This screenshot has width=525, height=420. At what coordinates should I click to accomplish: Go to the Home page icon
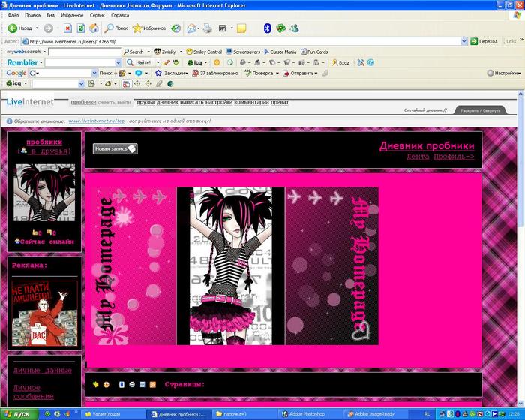(x=94, y=28)
